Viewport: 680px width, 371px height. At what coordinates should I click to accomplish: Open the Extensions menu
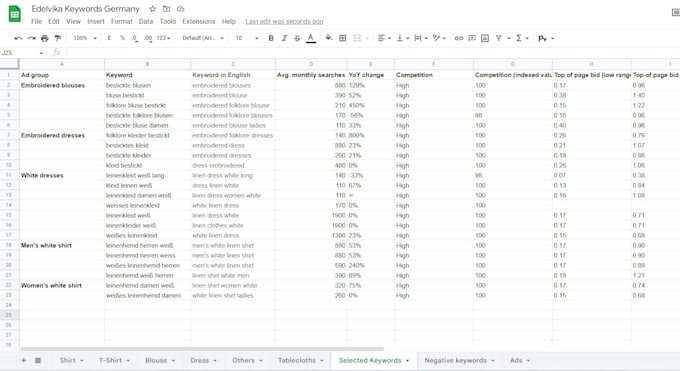pyautogui.click(x=199, y=21)
